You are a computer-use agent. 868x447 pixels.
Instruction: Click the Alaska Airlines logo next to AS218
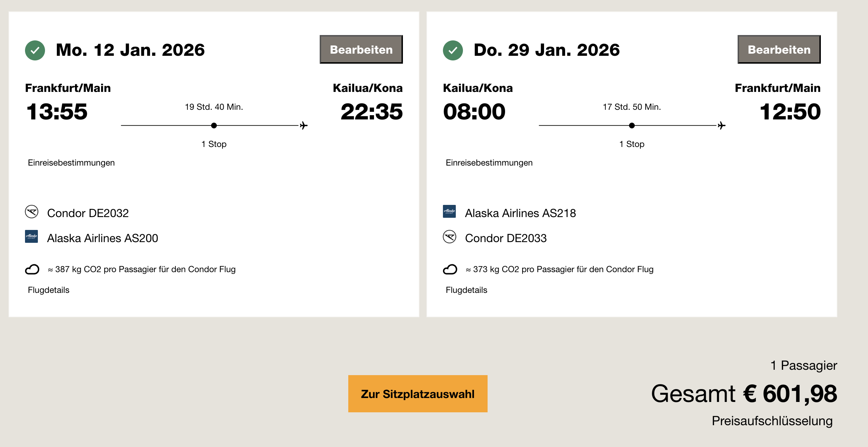point(449,211)
